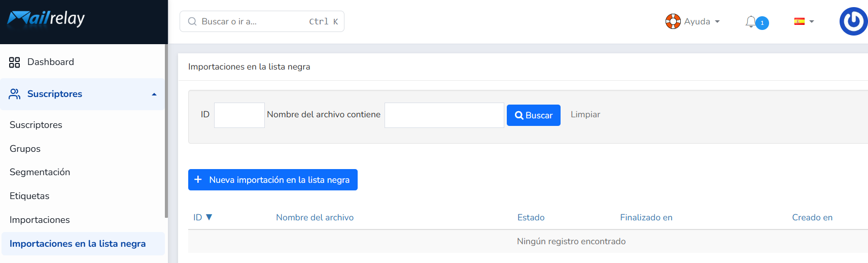Click 'Importaciones en la lista negra' page heading
This screenshot has width=868, height=263.
249,67
